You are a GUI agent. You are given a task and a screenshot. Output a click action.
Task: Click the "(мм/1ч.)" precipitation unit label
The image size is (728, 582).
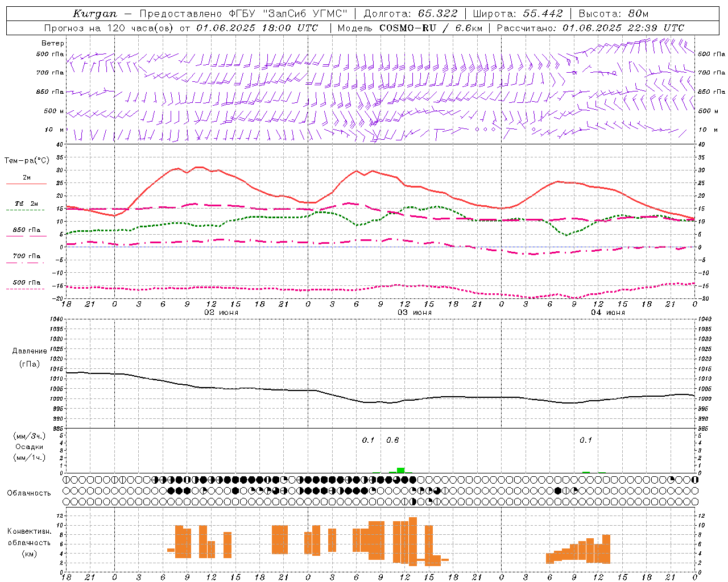click(x=30, y=458)
